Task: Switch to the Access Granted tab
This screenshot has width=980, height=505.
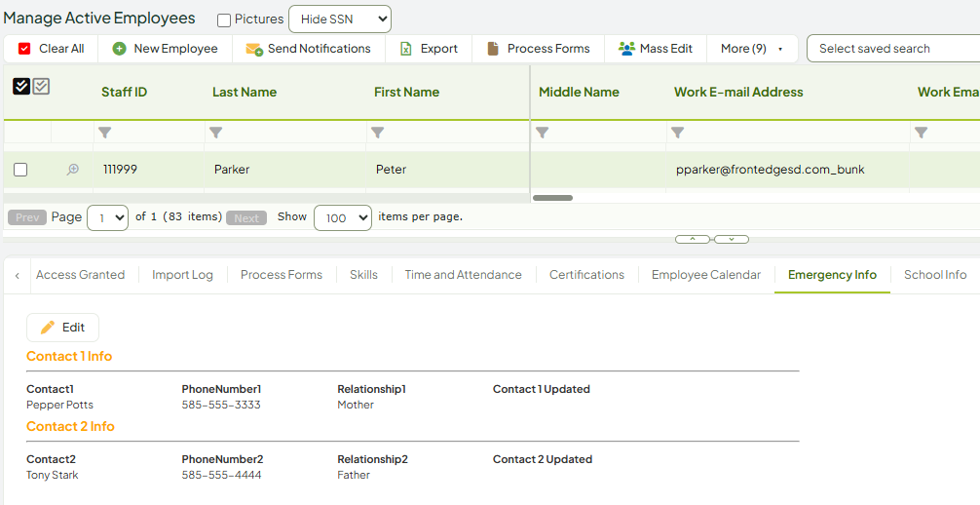Action: tap(81, 275)
